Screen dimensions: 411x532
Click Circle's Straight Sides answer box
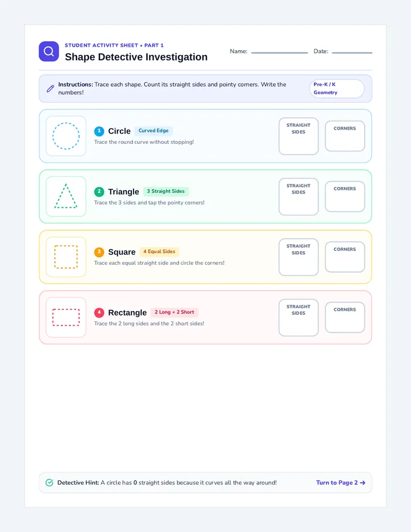point(299,136)
